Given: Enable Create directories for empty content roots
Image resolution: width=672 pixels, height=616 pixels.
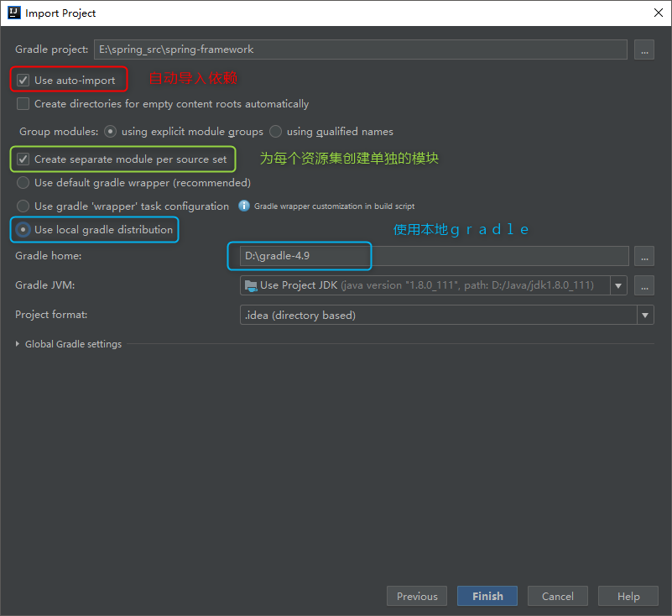Looking at the screenshot, I should click(x=23, y=103).
